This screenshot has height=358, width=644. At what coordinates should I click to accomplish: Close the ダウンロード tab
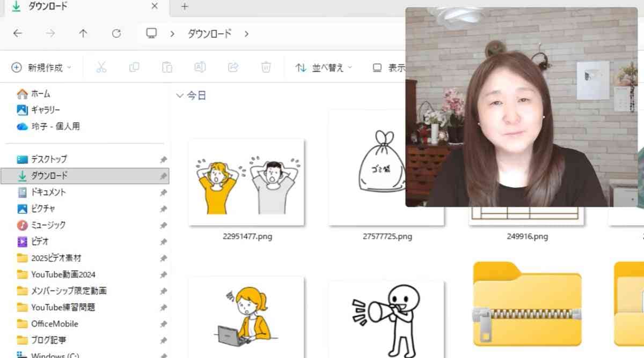155,6
